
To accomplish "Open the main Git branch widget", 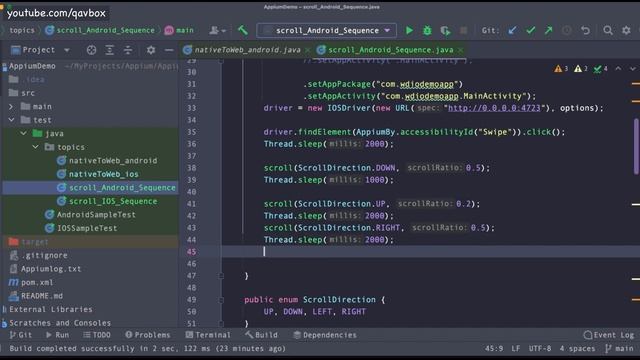I will [620, 349].
